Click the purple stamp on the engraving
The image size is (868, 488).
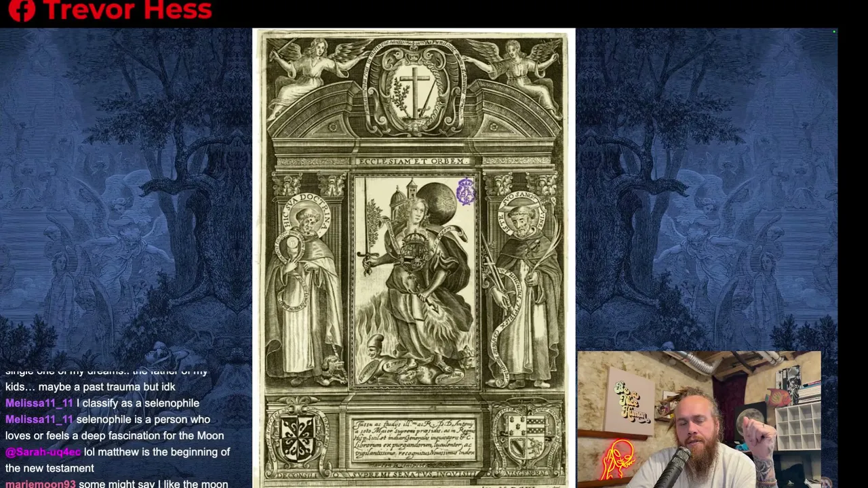[x=466, y=192]
